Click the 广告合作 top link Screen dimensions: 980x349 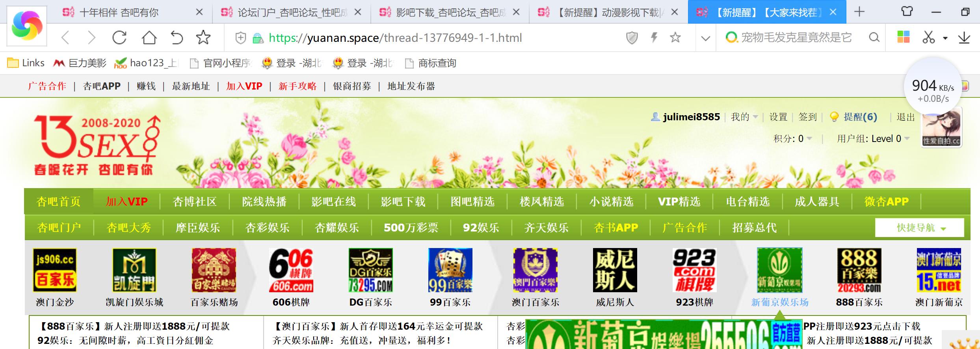(x=47, y=86)
